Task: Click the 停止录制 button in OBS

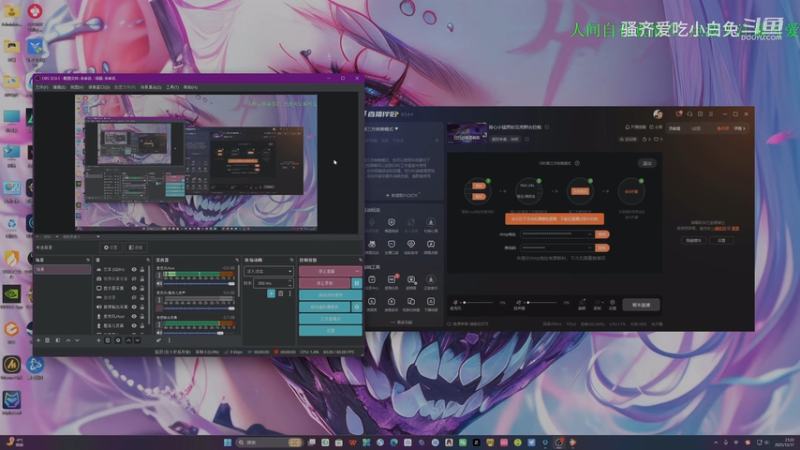Action: pyautogui.click(x=324, y=283)
